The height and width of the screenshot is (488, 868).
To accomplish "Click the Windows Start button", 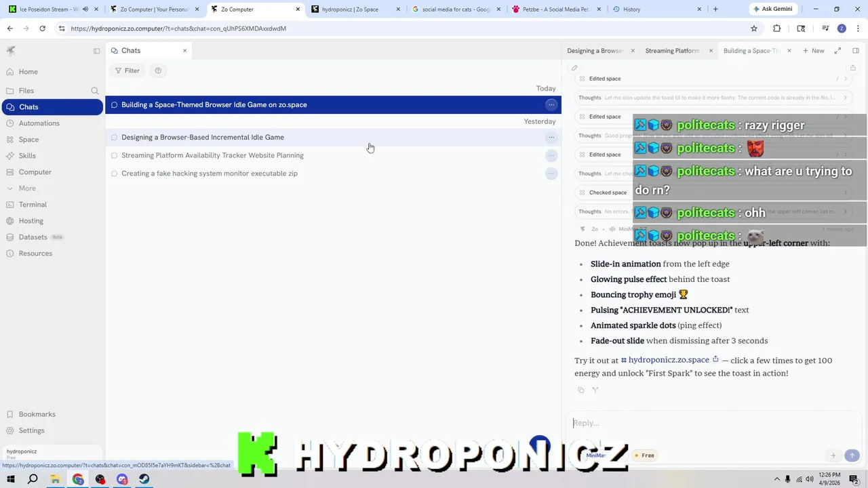I will click(11, 480).
